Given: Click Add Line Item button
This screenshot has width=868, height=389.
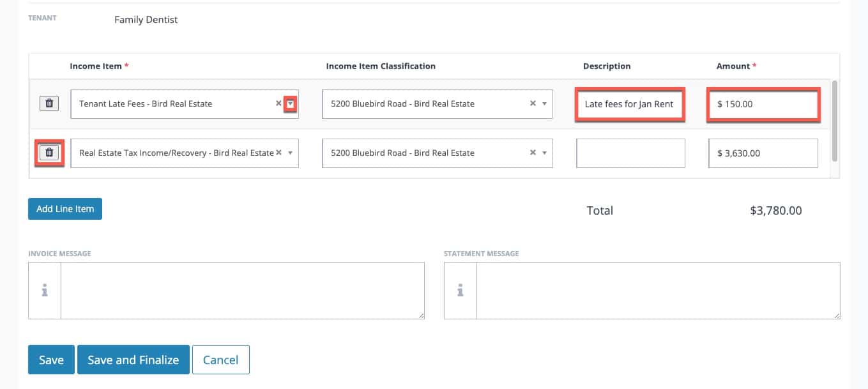Looking at the screenshot, I should (65, 209).
